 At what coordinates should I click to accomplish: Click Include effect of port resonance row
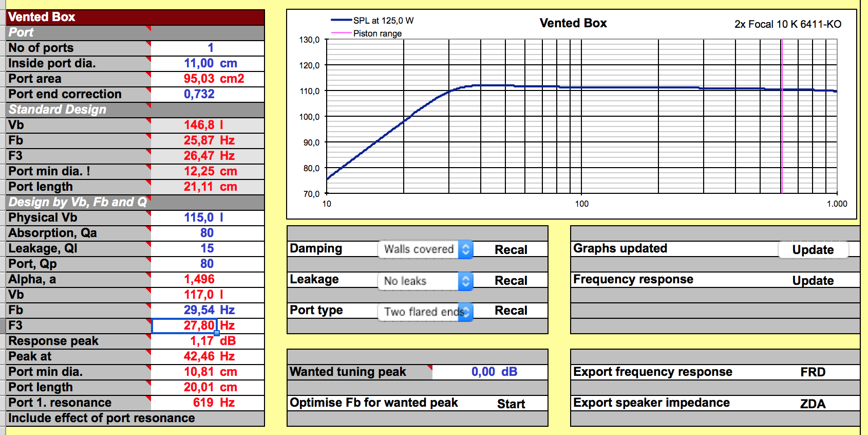(136, 418)
